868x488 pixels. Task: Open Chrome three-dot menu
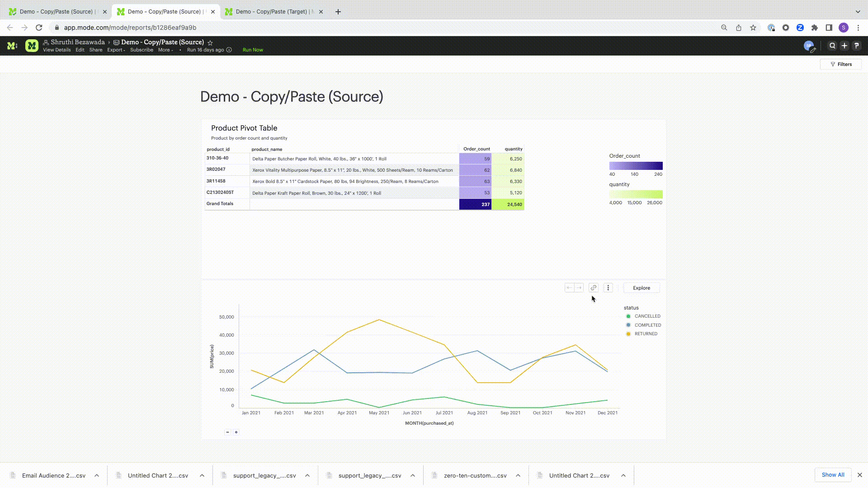coord(858,28)
